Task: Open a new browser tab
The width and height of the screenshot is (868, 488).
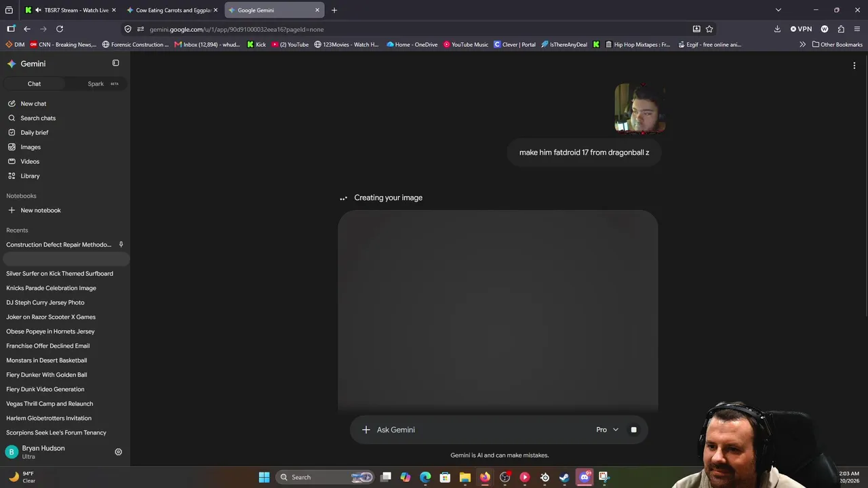Action: 334,10
